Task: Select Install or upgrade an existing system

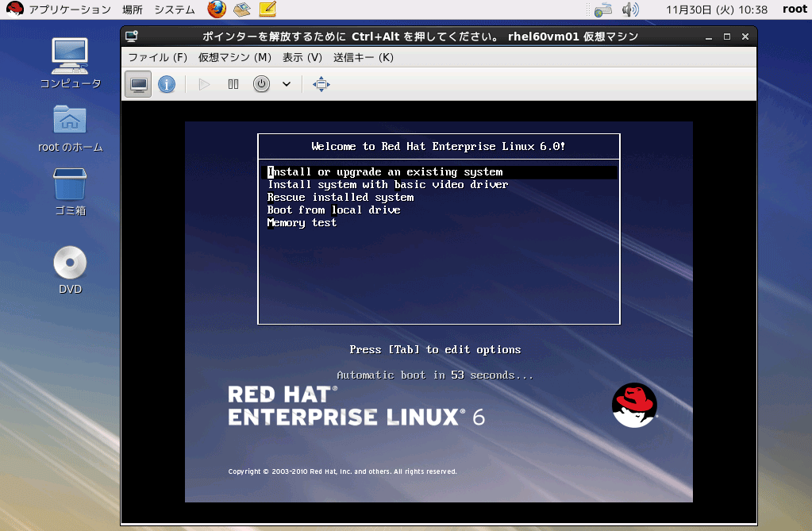Action: pos(437,172)
